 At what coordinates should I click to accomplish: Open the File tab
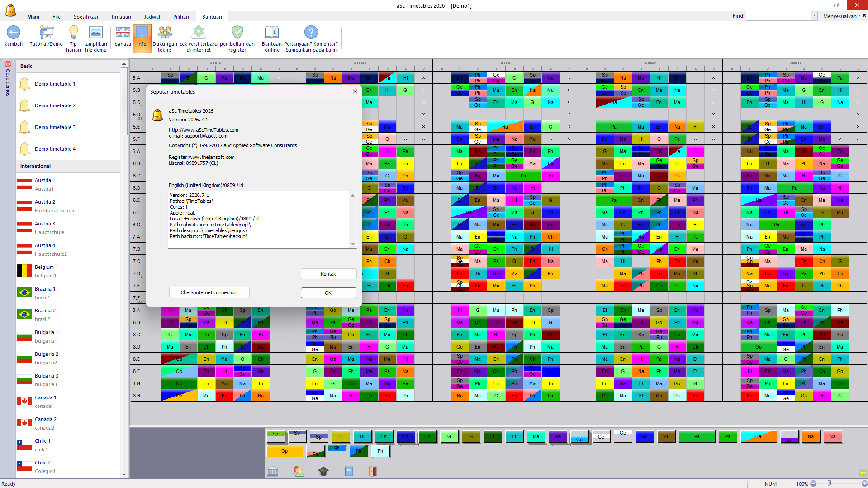[x=57, y=17]
